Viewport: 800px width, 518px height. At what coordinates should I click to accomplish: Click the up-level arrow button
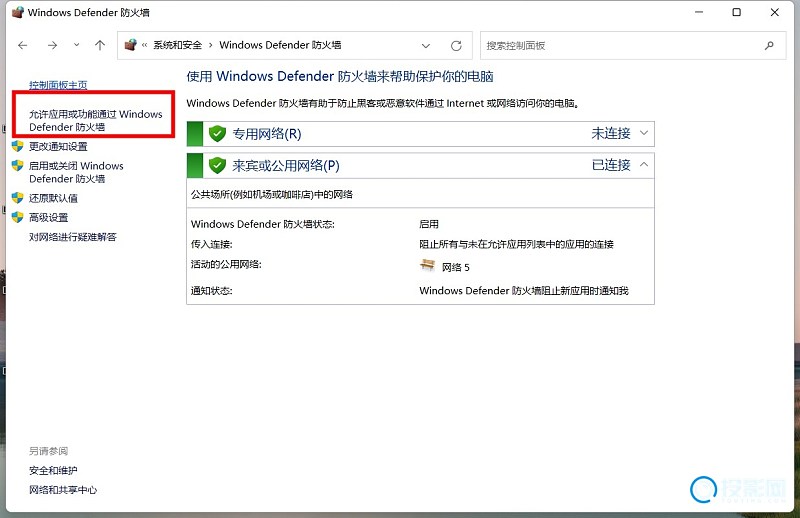99,45
